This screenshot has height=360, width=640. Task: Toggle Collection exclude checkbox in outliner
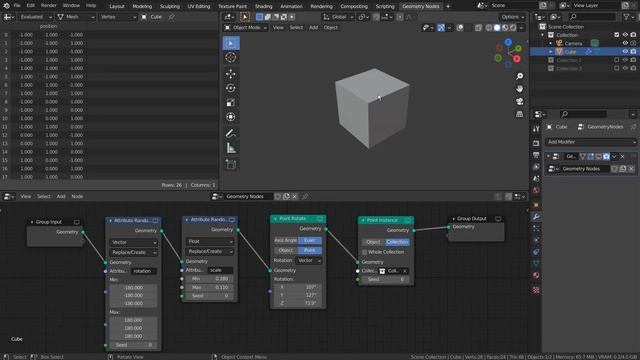[x=617, y=35]
